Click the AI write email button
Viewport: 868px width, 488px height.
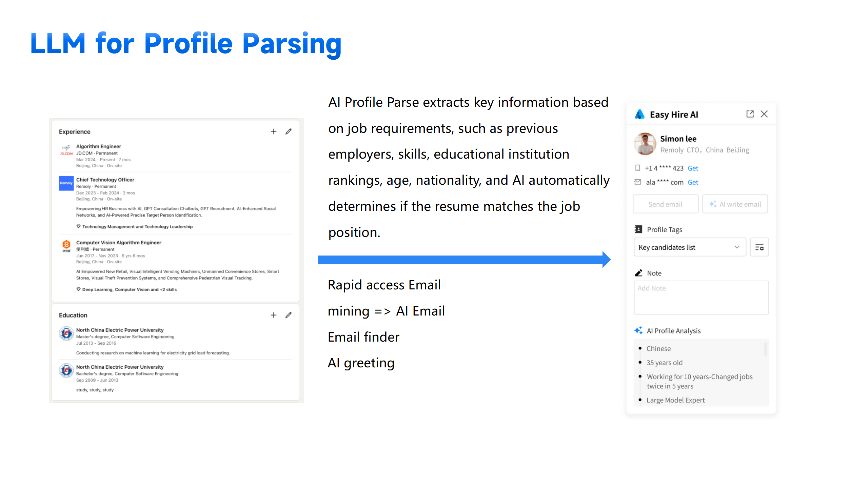coord(735,204)
